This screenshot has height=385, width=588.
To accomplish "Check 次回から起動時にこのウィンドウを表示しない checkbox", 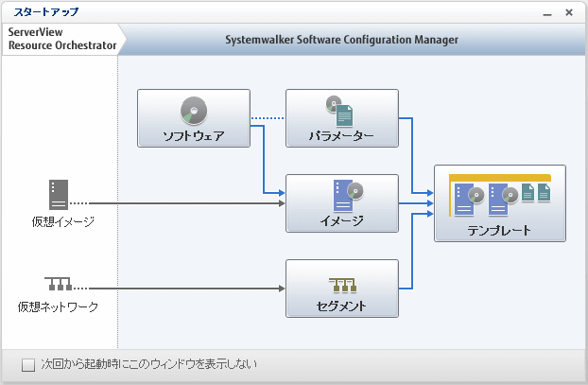I will point(28,365).
